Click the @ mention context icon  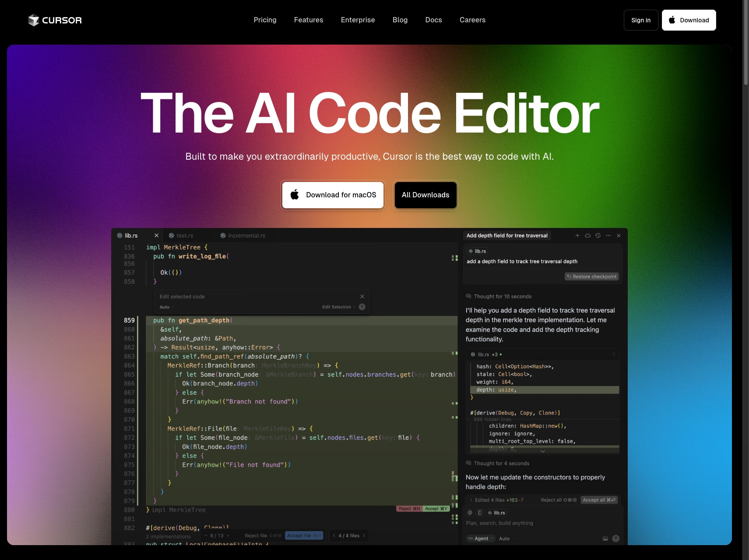470,513
